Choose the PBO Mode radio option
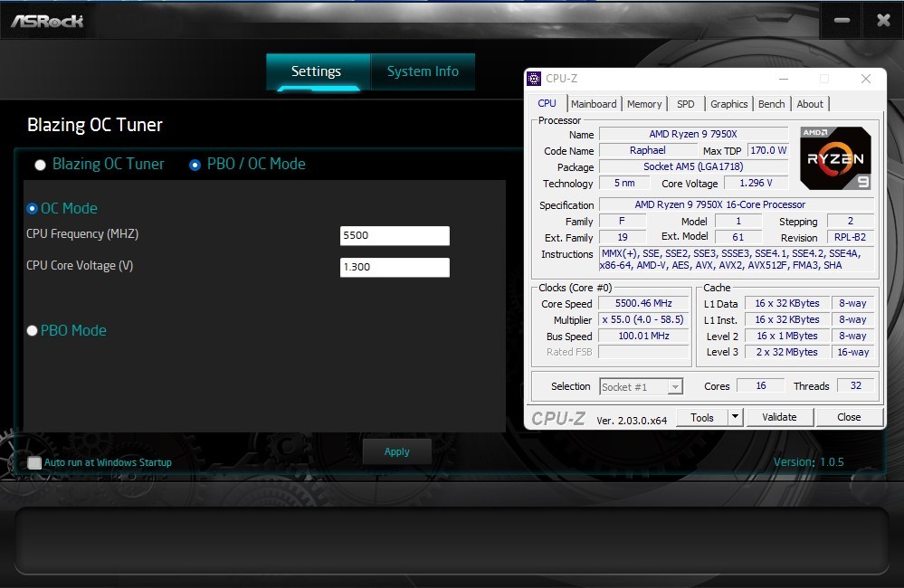The height and width of the screenshot is (588, 904). pyautogui.click(x=33, y=330)
